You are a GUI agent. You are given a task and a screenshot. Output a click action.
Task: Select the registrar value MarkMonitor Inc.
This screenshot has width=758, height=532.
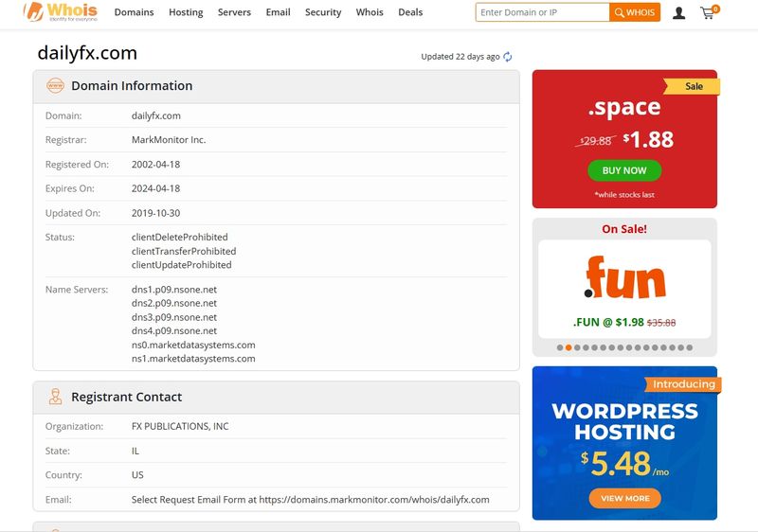(x=169, y=140)
